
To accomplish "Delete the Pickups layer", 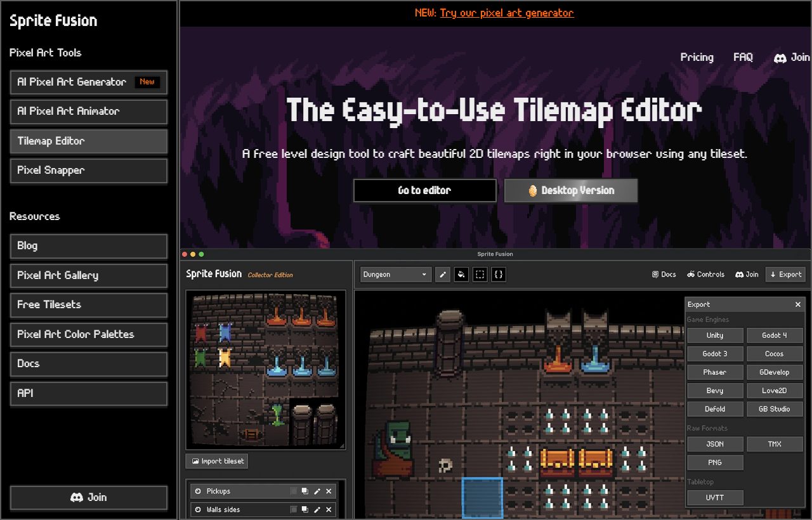I will 329,491.
